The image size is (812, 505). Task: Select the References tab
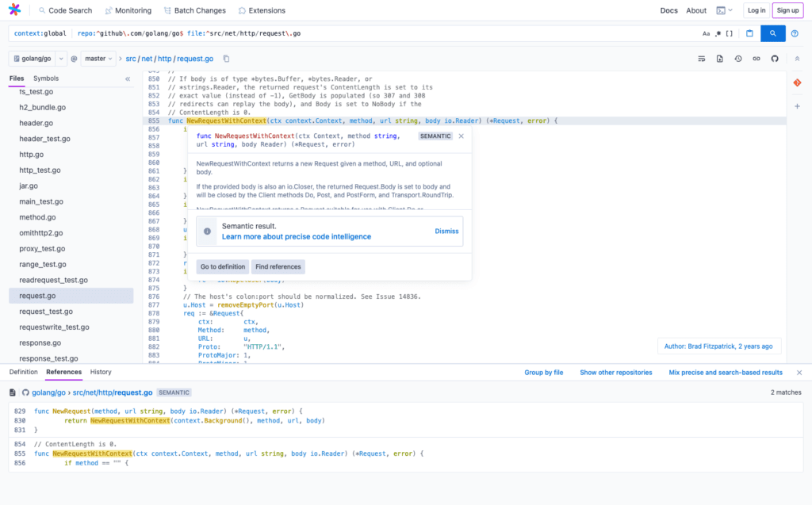(x=63, y=372)
